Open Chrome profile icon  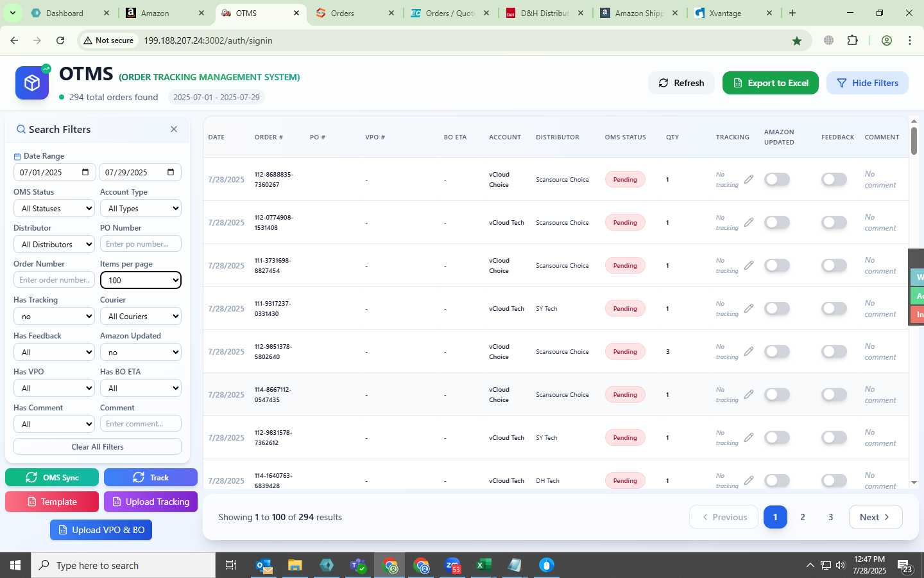(887, 40)
